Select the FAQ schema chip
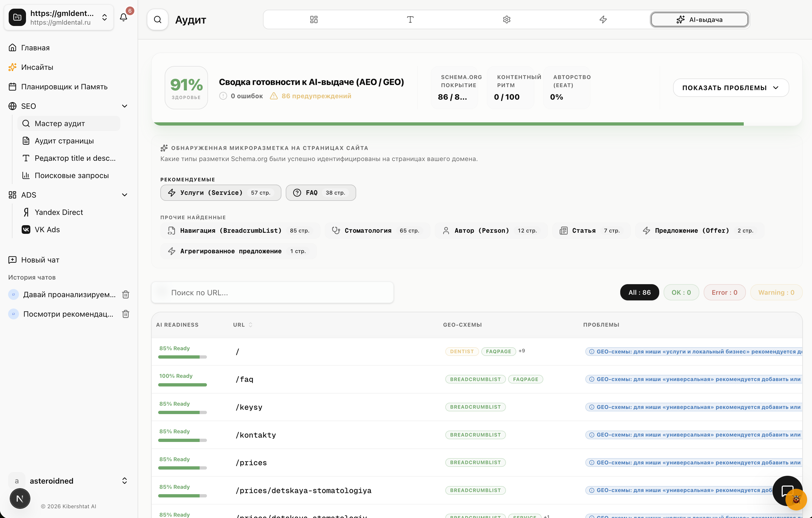 coord(321,192)
